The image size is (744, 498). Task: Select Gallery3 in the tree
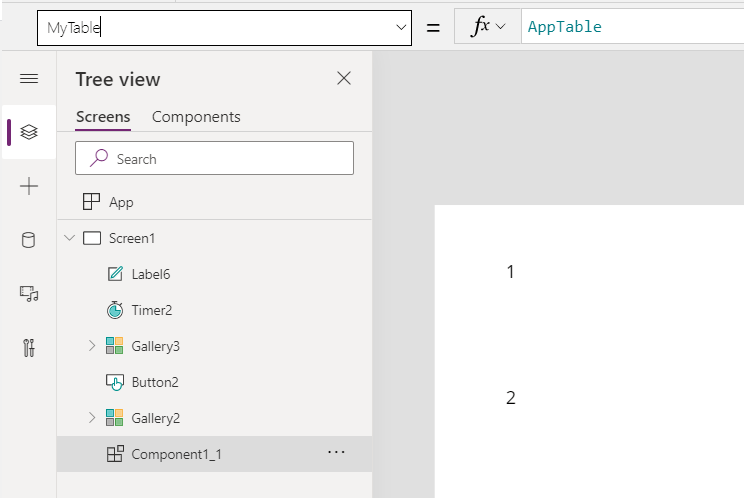(x=214, y=346)
